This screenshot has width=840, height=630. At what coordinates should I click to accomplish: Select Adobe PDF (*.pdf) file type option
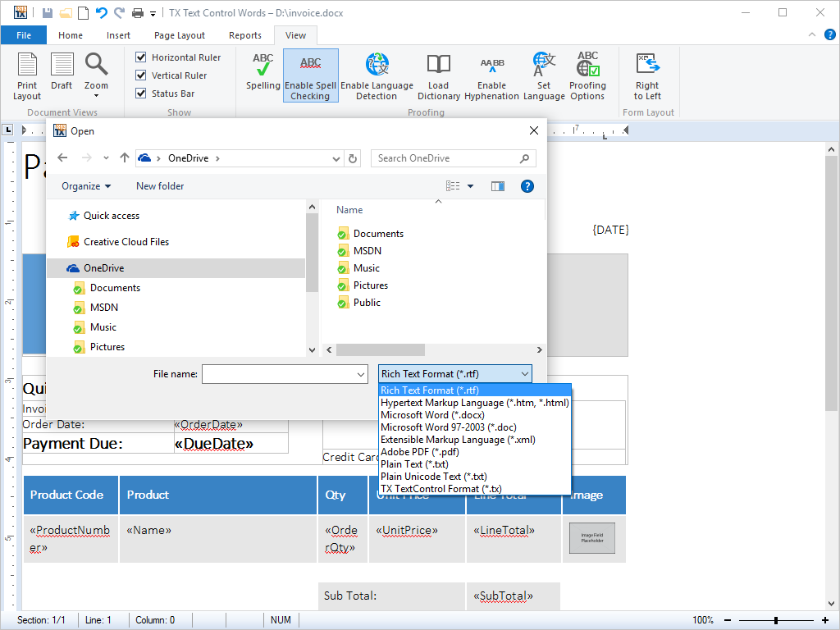419,452
